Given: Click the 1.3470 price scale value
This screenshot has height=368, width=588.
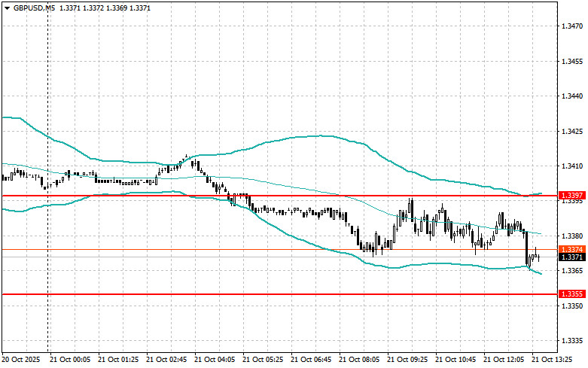Looking at the screenshot, I should click(x=572, y=26).
